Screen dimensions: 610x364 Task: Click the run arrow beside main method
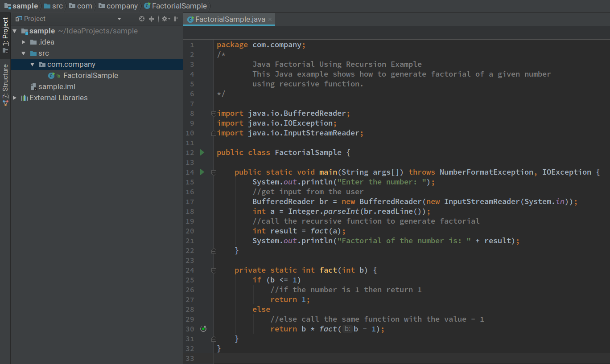(x=202, y=172)
